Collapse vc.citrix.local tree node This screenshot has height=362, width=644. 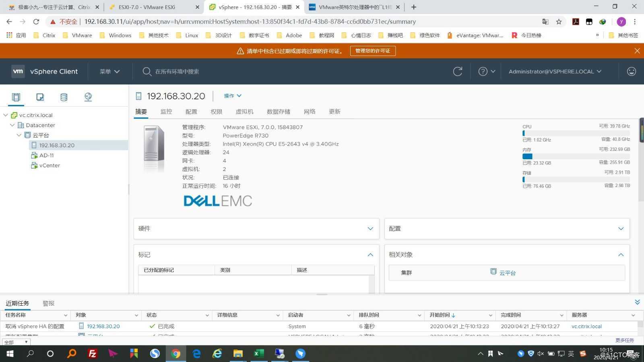pyautogui.click(x=6, y=115)
